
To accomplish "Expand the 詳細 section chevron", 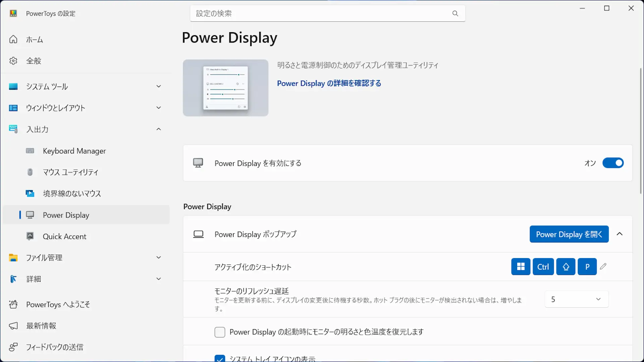I will pyautogui.click(x=159, y=279).
